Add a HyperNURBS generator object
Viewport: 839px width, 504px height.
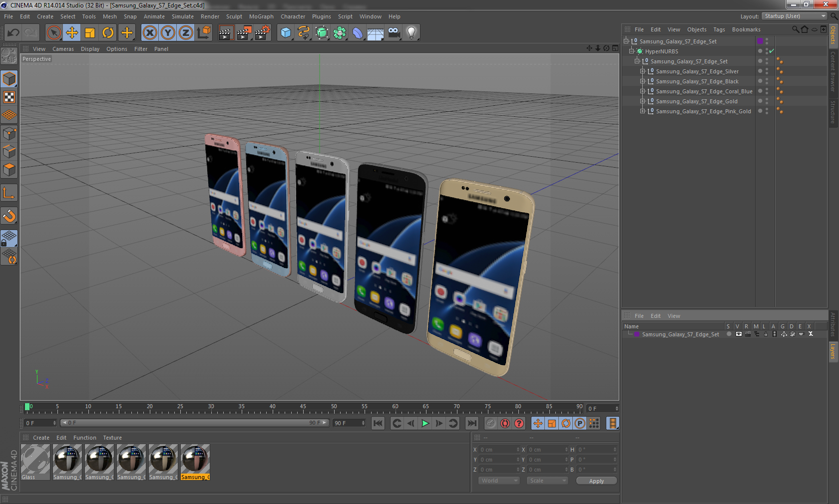(x=322, y=33)
